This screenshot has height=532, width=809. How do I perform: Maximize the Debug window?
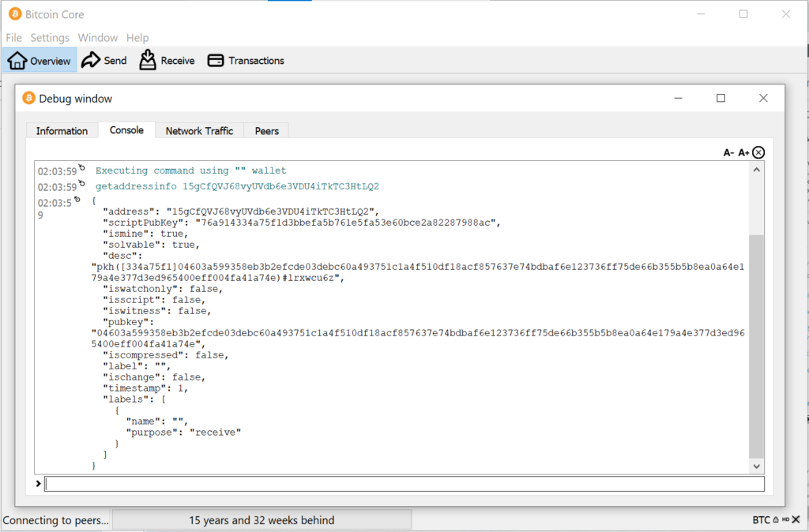[x=721, y=98]
